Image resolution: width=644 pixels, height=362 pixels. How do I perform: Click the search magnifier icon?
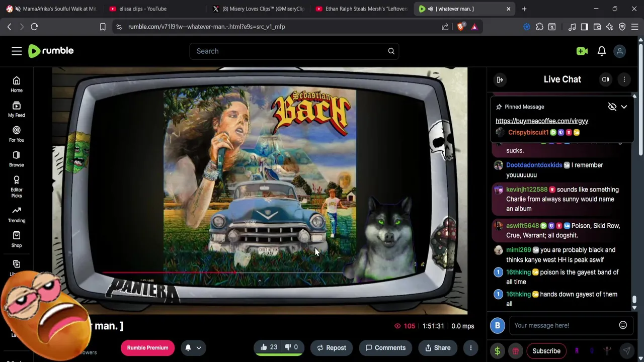coord(391,51)
